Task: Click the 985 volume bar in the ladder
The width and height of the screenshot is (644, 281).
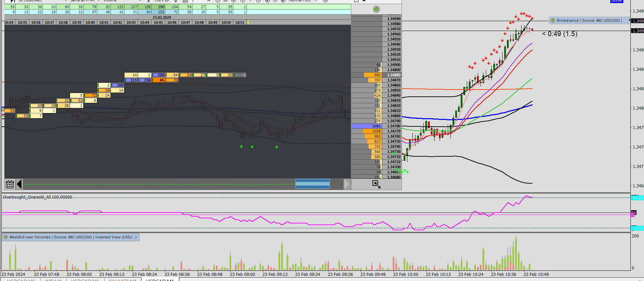Action: [373, 75]
